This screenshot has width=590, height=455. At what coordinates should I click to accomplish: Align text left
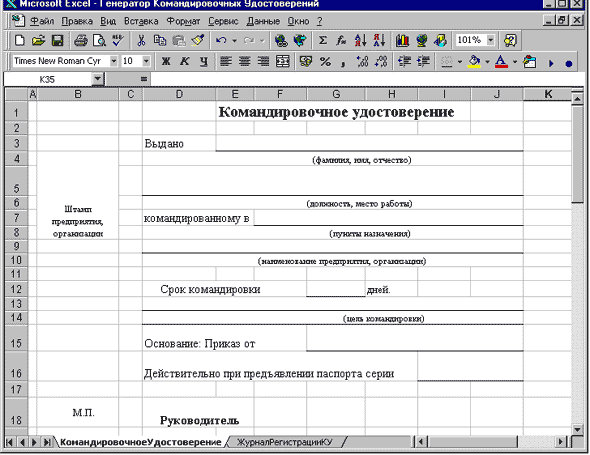(226, 61)
